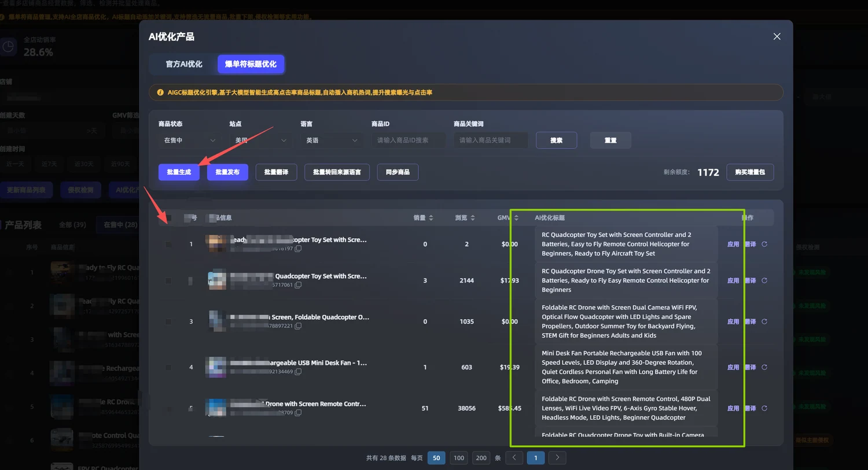Switch to the 官方AI优化 tab
This screenshot has height=470, width=868.
(184, 64)
